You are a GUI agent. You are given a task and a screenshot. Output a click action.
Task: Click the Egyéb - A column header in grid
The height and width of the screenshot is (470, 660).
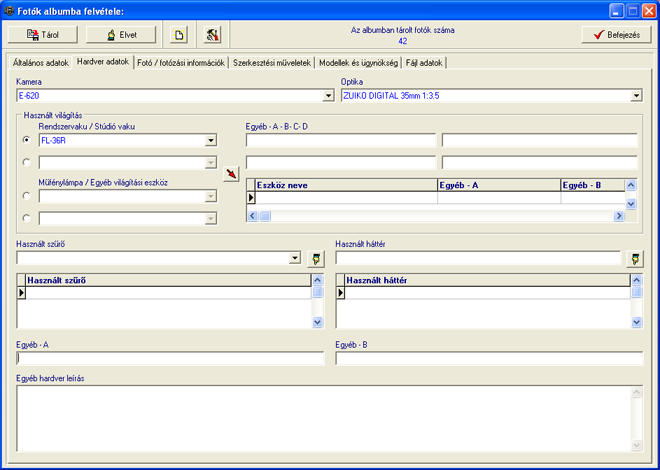[499, 185]
